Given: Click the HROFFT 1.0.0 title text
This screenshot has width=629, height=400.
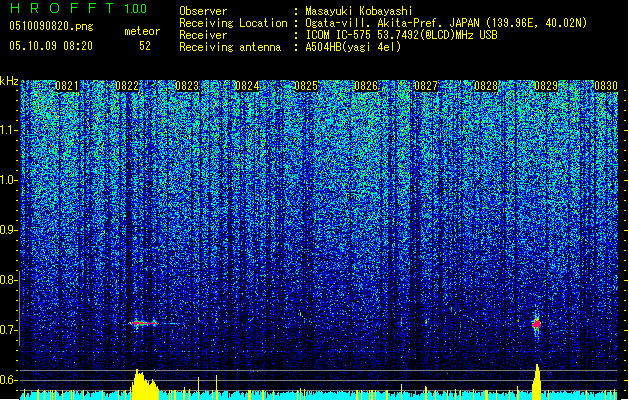Looking at the screenshot, I should (x=79, y=8).
